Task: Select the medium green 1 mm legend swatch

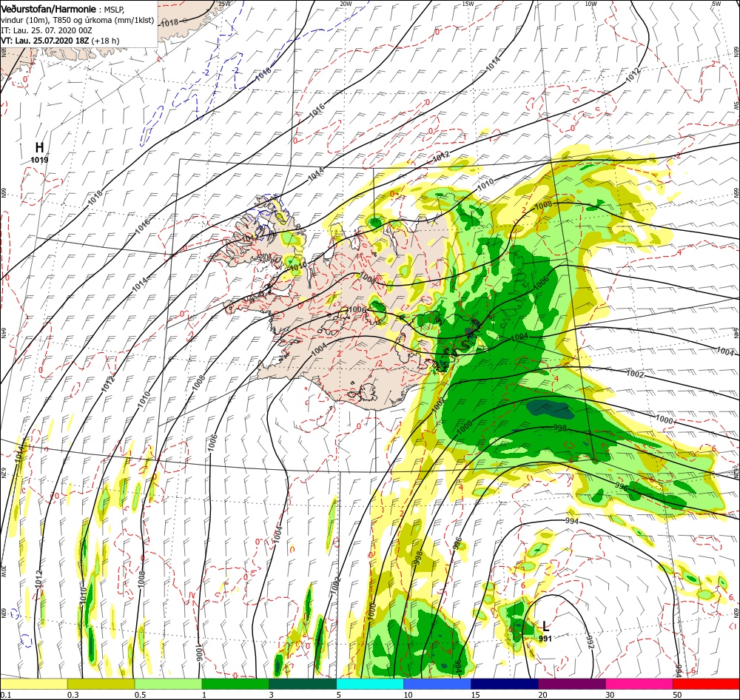Action: click(x=235, y=684)
